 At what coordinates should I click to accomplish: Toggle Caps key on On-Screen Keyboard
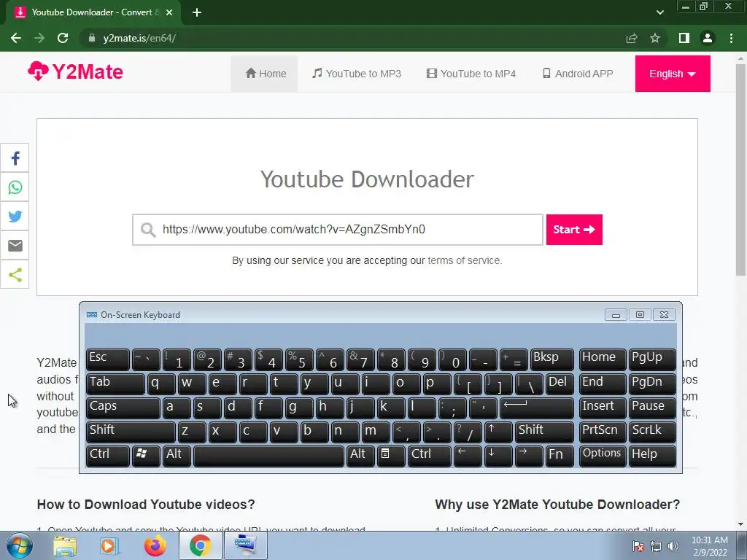click(123, 408)
